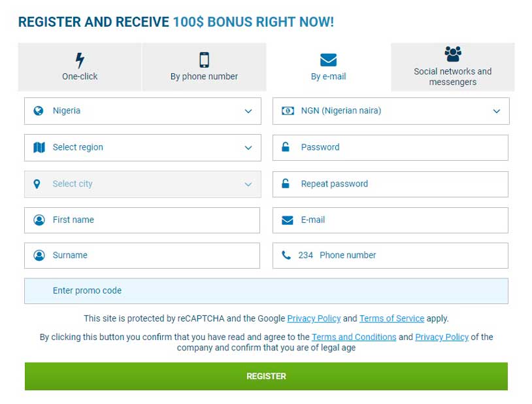Click the person icon beside First name

coord(38,220)
